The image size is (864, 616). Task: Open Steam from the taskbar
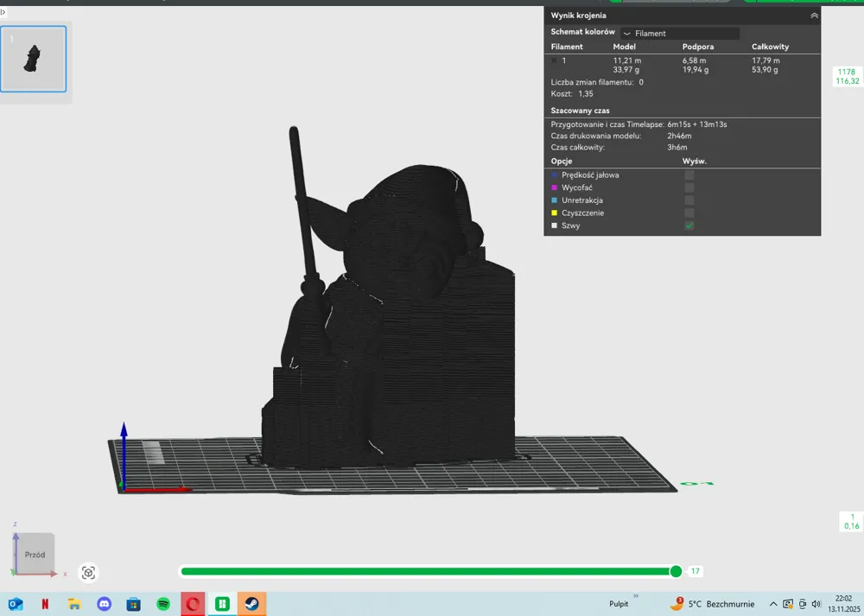pos(251,605)
